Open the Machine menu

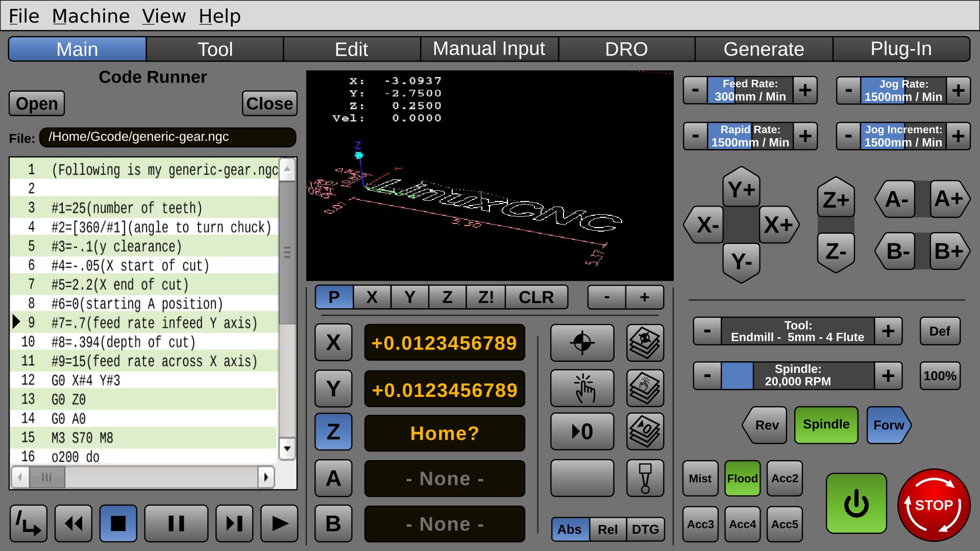click(x=91, y=16)
